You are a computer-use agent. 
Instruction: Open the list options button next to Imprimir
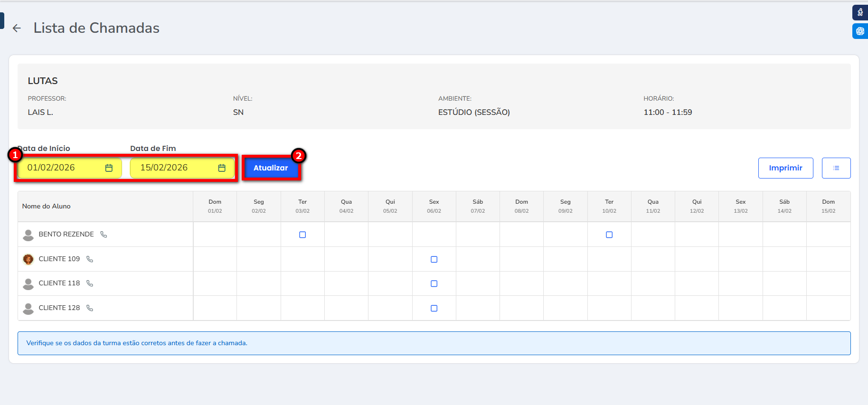(x=836, y=168)
